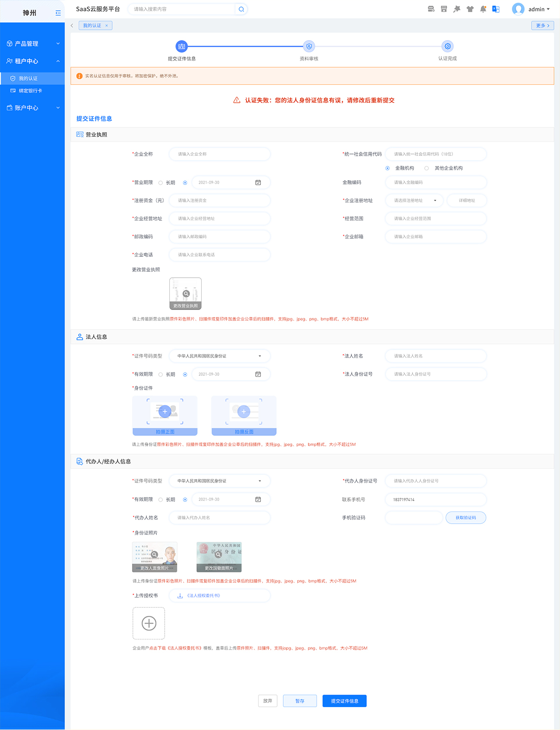Click the plus upload box for 授权书
This screenshot has height=730, width=560.
click(149, 624)
